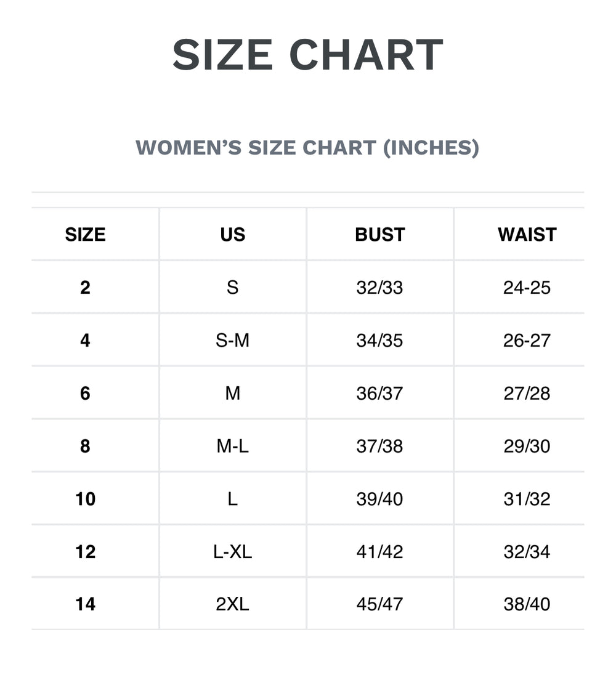
Task: Select the 45/47 bust measurement
Action: pyautogui.click(x=379, y=605)
